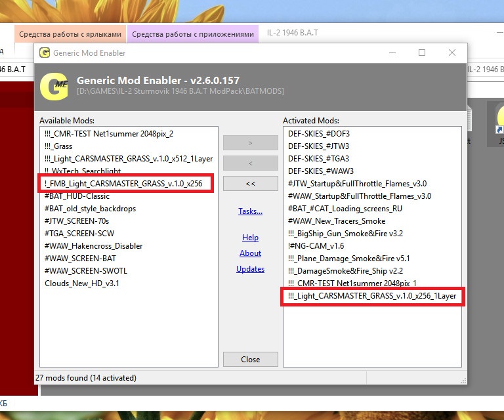Maximize the Generic Mod Enabler window
Image resolution: width=504 pixels, height=420 pixels.
pos(422,52)
